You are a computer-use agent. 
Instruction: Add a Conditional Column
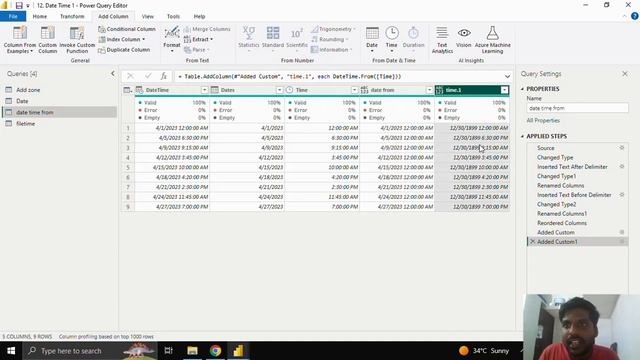pos(127,29)
